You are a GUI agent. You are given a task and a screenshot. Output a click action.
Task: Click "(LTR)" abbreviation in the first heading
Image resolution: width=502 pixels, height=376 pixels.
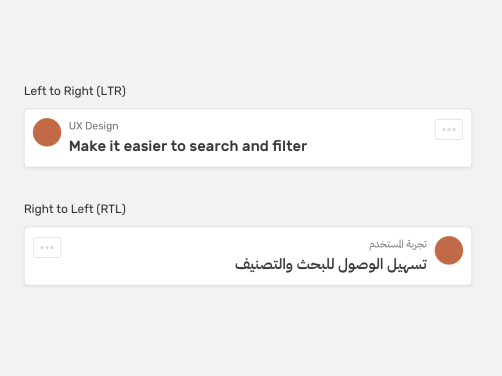111,91
